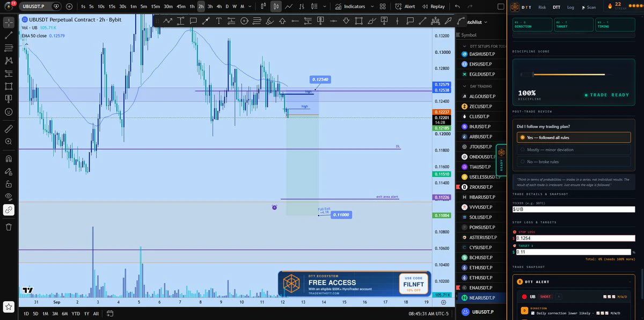The width and height of the screenshot is (644, 320).
Task: Open the forecasting and measurement tools
Action: click(9, 74)
